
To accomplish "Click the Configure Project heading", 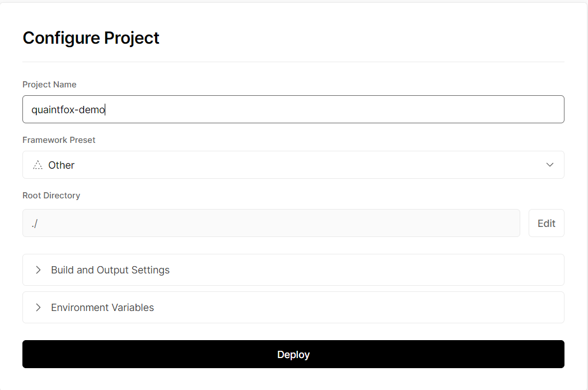I will [x=91, y=38].
